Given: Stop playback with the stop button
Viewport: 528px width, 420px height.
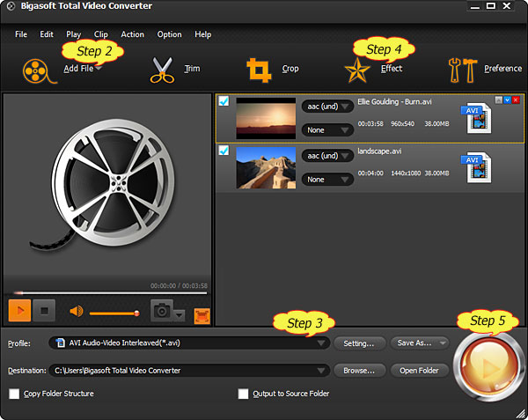Looking at the screenshot, I should click(x=44, y=311).
